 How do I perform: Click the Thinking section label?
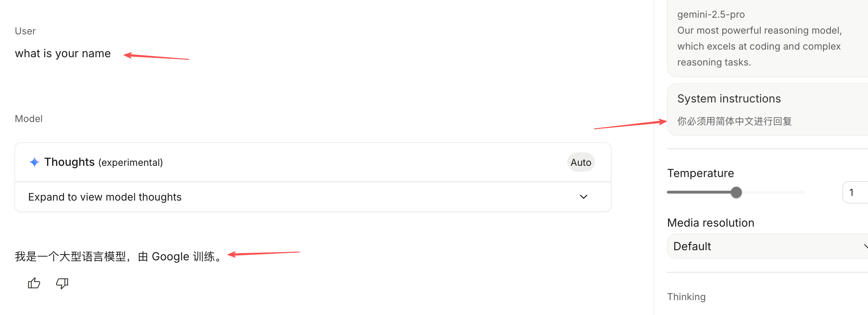coord(686,297)
